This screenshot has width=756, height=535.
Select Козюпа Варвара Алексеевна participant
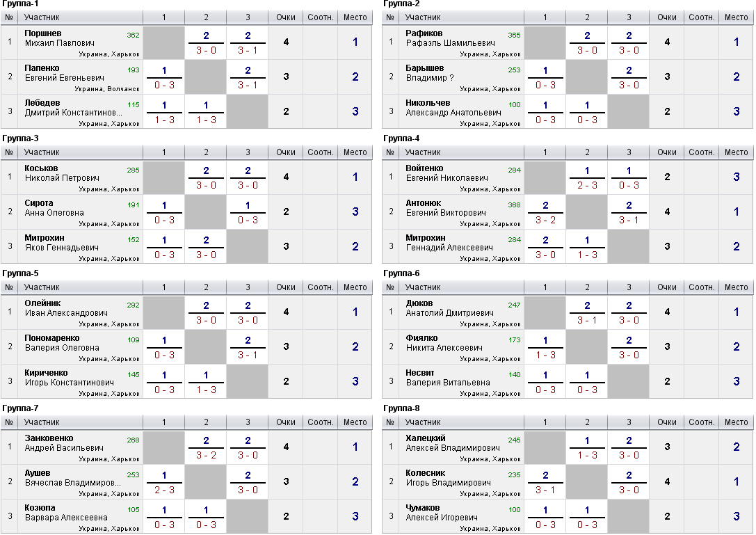pyautogui.click(x=66, y=513)
